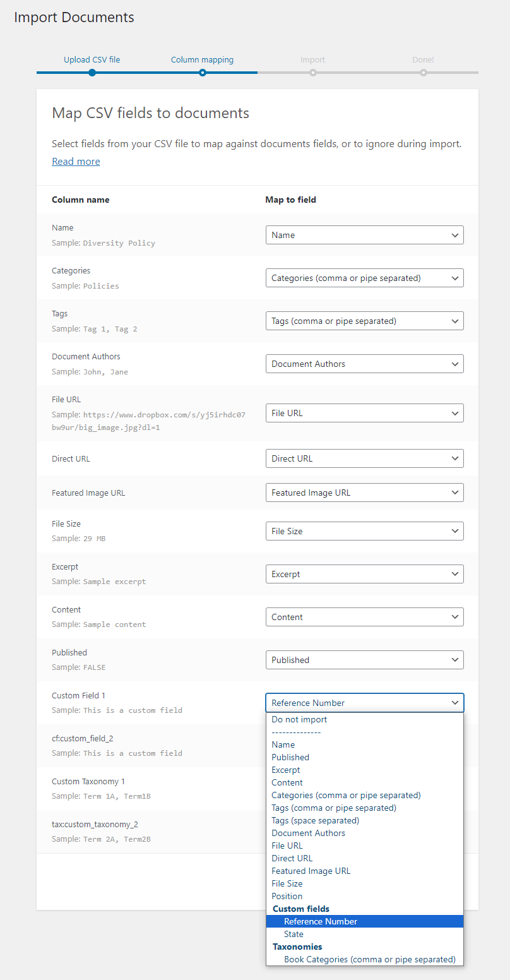Open the Name field mapping dropdown
This screenshot has width=510, height=980.
coord(364,235)
